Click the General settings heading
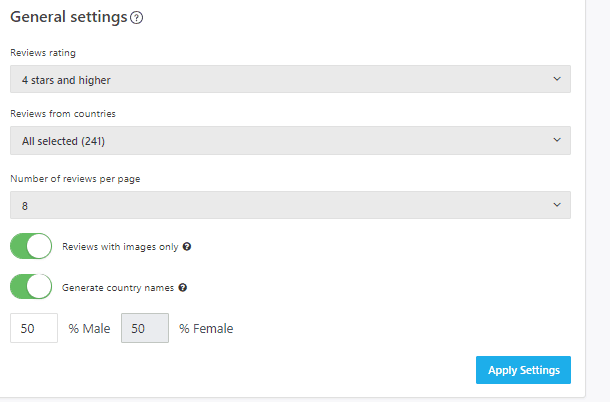 [x=69, y=17]
